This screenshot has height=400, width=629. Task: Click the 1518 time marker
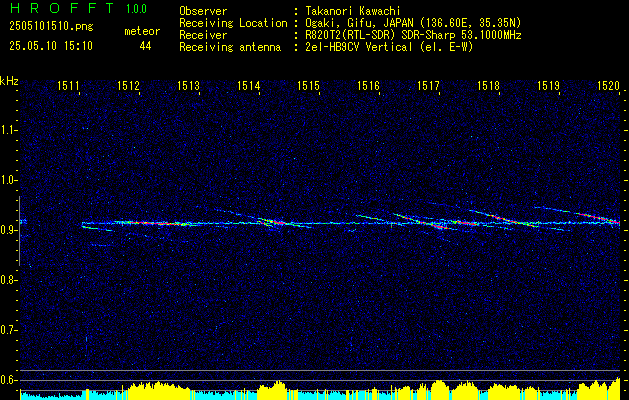(x=488, y=85)
